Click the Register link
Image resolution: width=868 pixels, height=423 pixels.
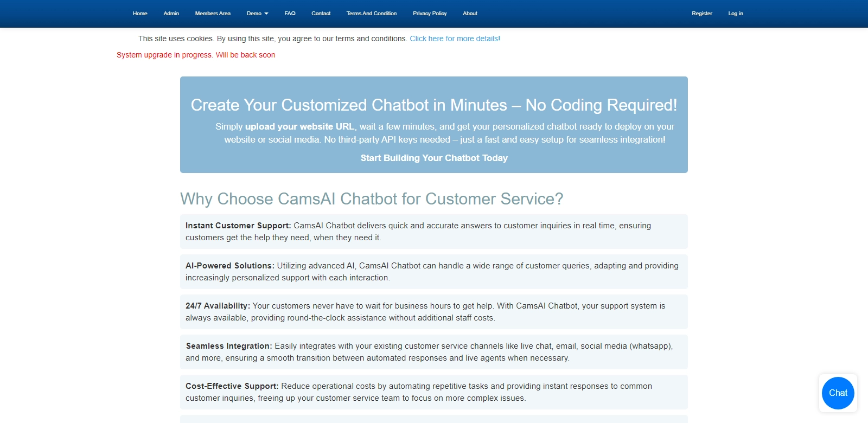(x=701, y=14)
